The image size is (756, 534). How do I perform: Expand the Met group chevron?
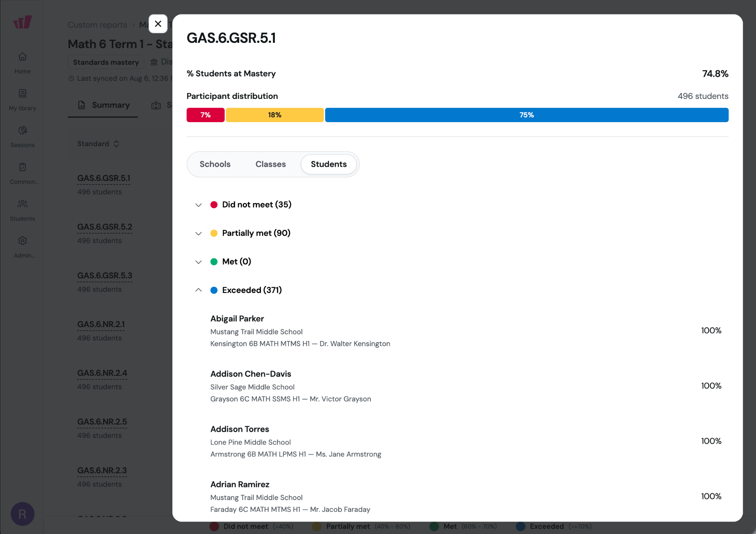coord(199,262)
